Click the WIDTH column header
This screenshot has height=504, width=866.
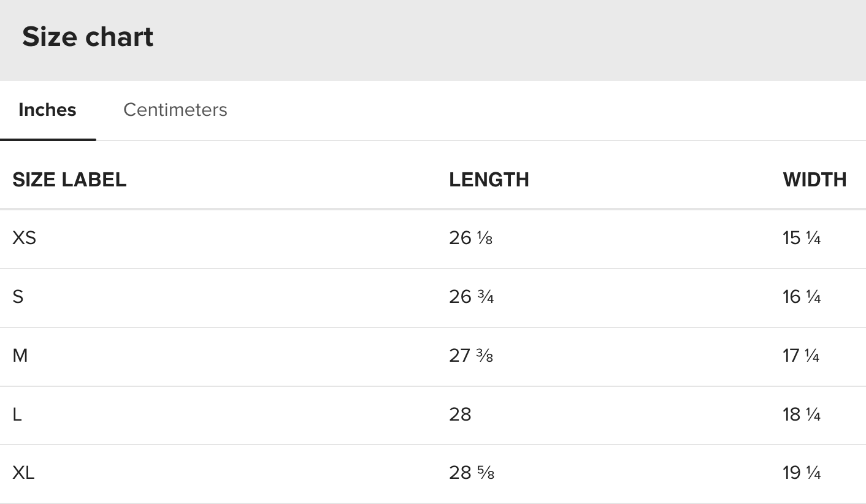click(814, 180)
